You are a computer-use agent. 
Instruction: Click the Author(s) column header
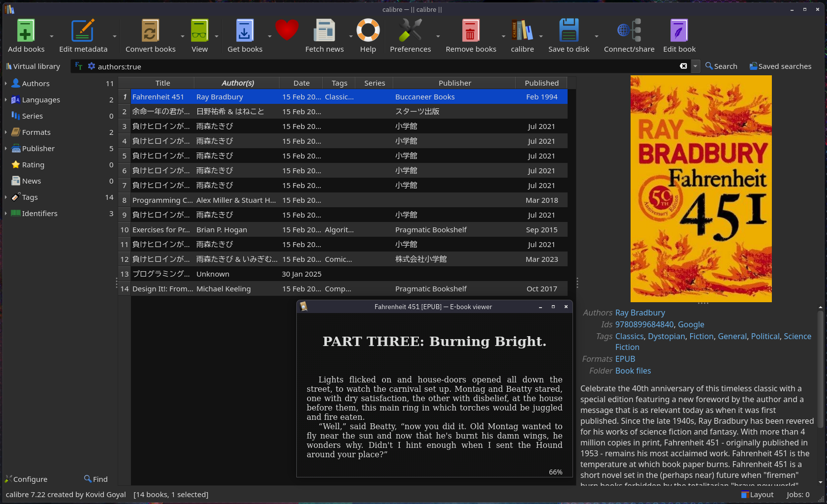click(237, 83)
